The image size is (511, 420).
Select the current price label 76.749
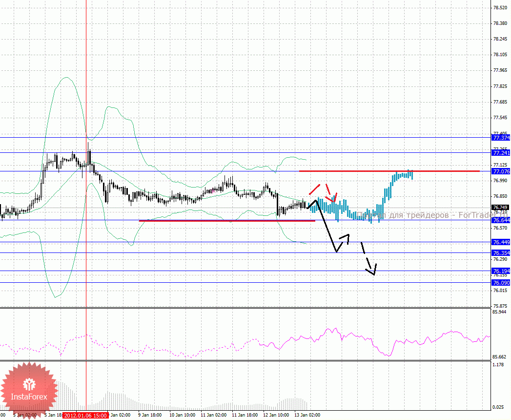pyautogui.click(x=501, y=208)
